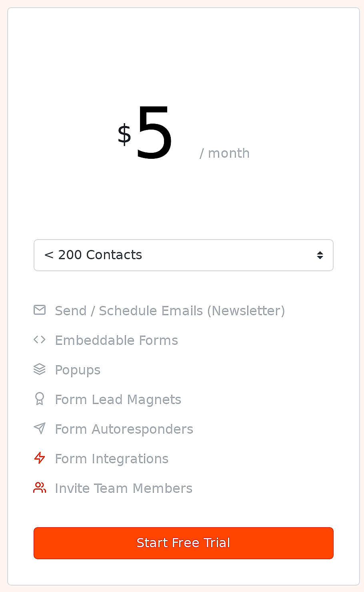Click the award ribbon icon for Form Lead Magnets
The height and width of the screenshot is (592, 364).
(40, 398)
